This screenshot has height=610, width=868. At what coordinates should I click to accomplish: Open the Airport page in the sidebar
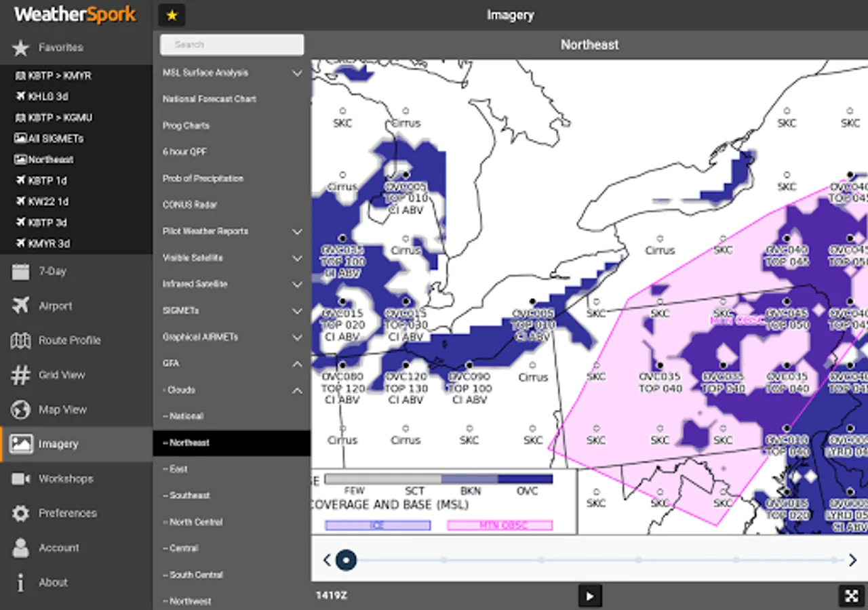point(55,306)
